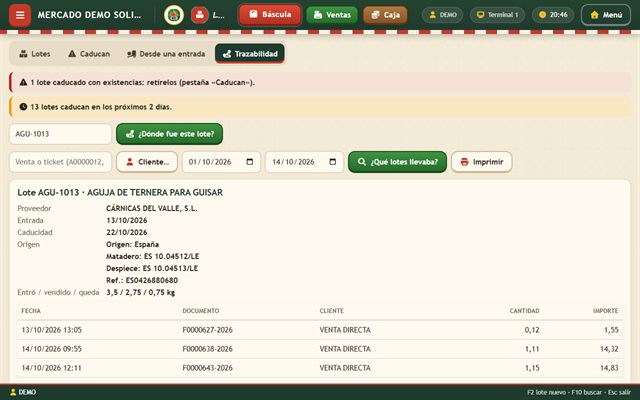640x400 pixels.
Task: Click the round market logo icon
Action: pos(174,15)
